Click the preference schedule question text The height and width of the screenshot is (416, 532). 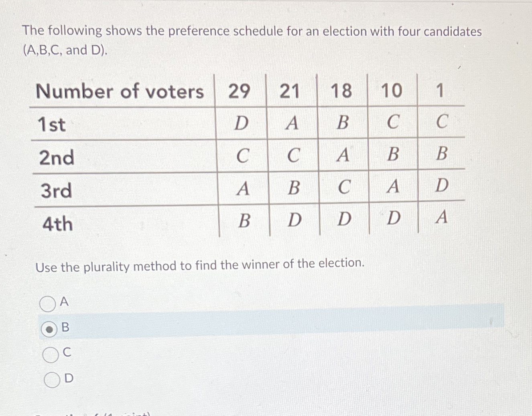[x=252, y=40]
